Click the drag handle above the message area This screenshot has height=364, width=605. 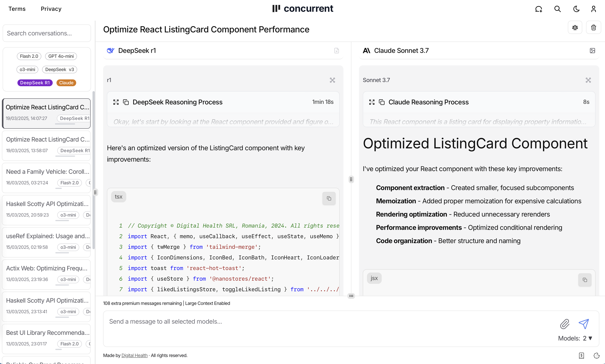tap(351, 296)
